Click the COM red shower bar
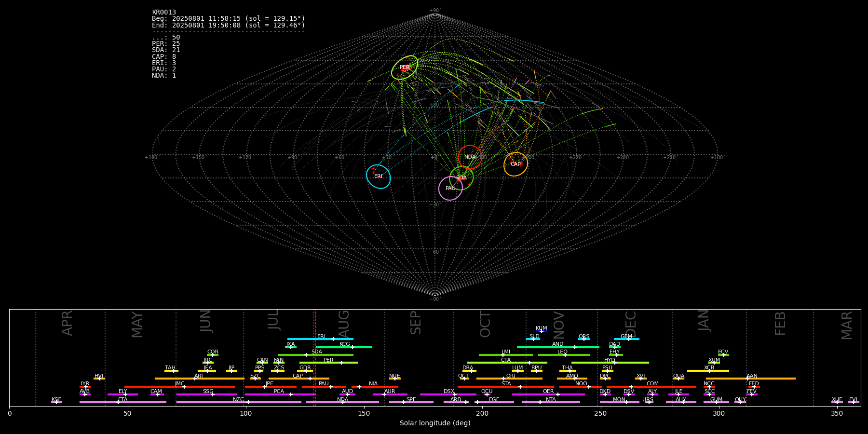 (x=652, y=387)
